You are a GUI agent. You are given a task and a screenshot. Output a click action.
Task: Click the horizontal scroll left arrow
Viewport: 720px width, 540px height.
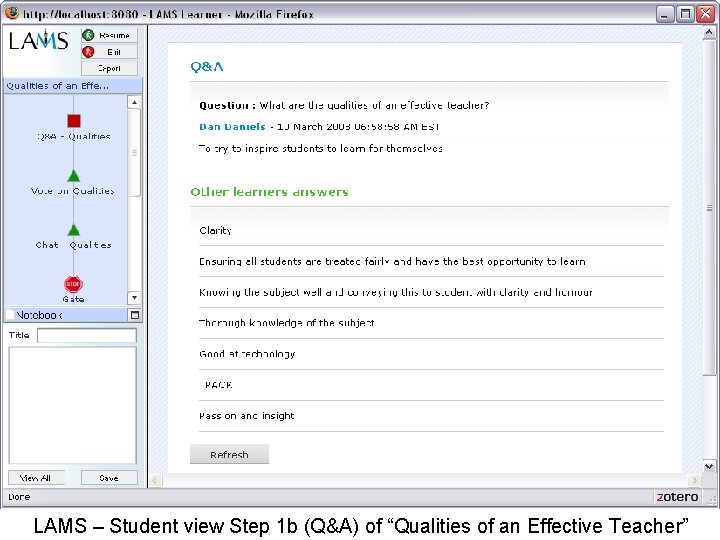[155, 480]
